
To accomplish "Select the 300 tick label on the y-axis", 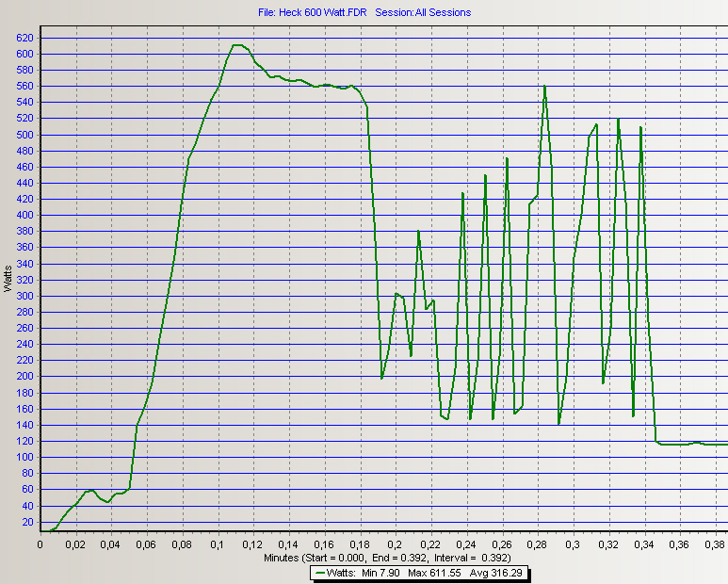I will point(24,296).
